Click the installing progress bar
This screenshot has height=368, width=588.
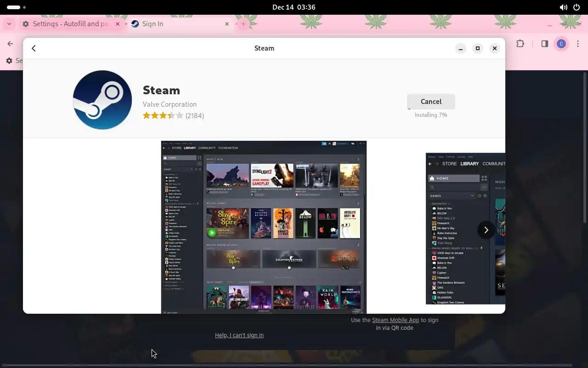pos(431,109)
